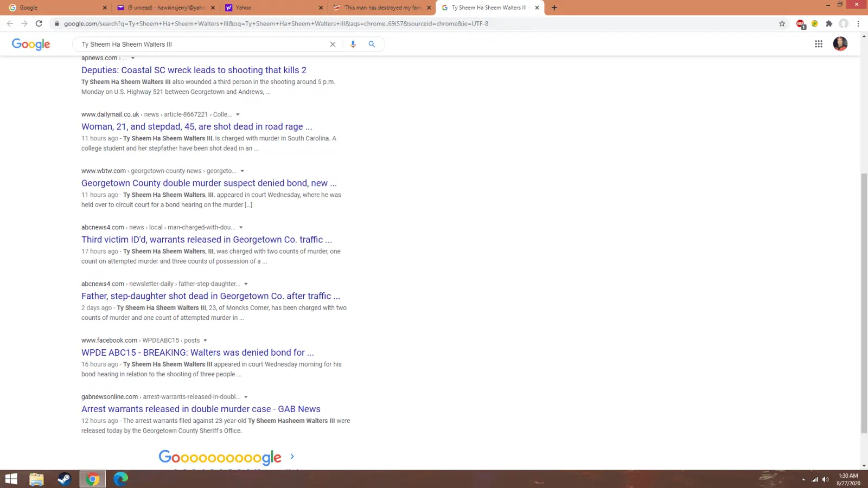Expand the apnews.com result options arrow
Image resolution: width=868 pixels, height=488 pixels.
point(133,58)
